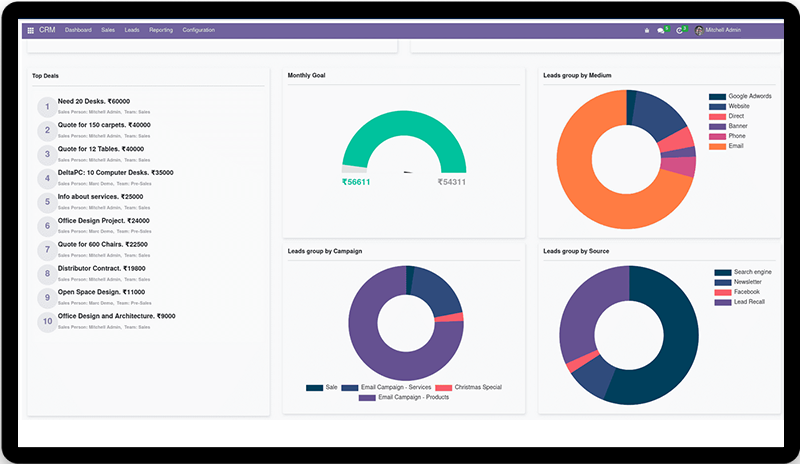This screenshot has height=464, width=800.
Task: Click Mitchell Admin avatar picture
Action: [699, 30]
